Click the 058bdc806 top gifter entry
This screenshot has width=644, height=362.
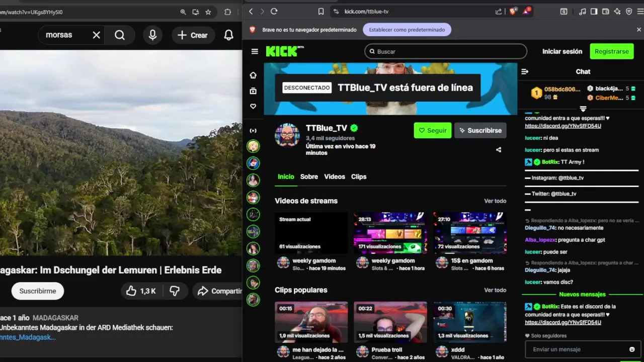tap(556, 93)
